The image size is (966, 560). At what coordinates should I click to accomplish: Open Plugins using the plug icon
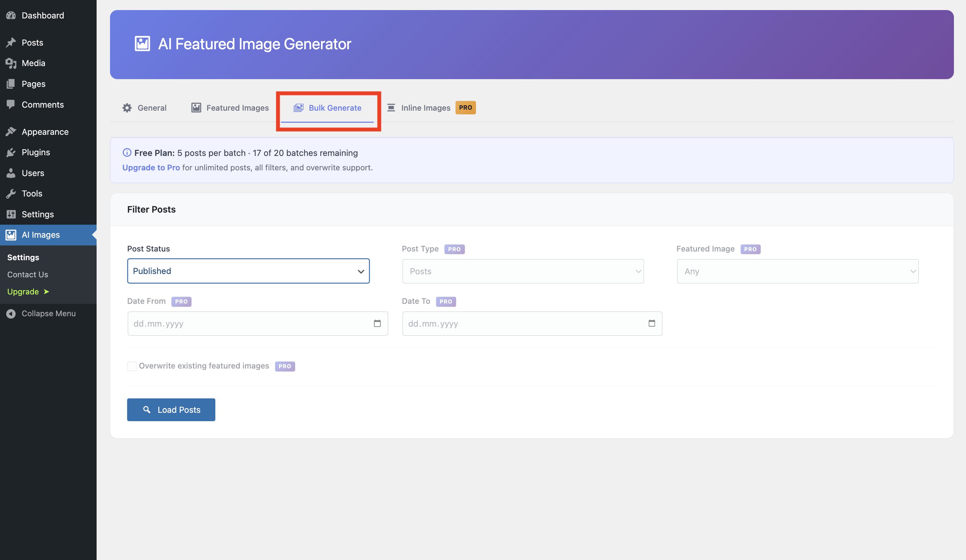[11, 152]
